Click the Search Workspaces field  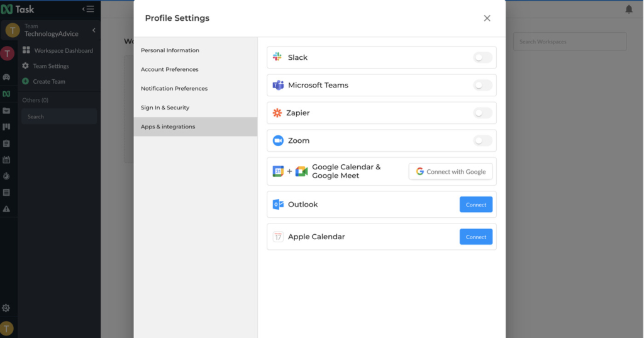[569, 42]
